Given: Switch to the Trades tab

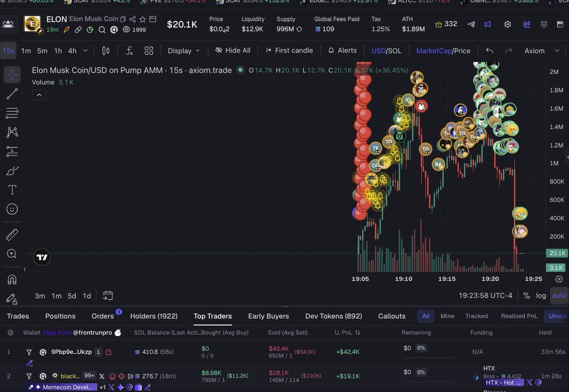Looking at the screenshot, I should (x=18, y=316).
